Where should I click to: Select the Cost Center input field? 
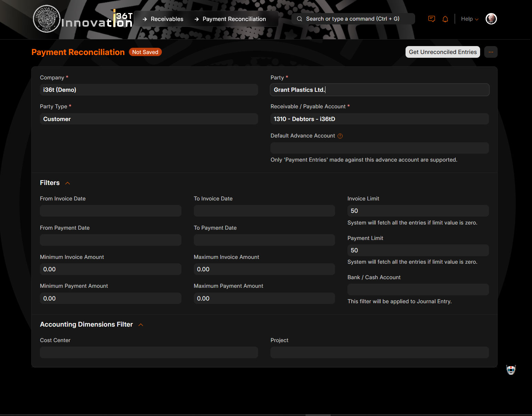[x=148, y=352]
